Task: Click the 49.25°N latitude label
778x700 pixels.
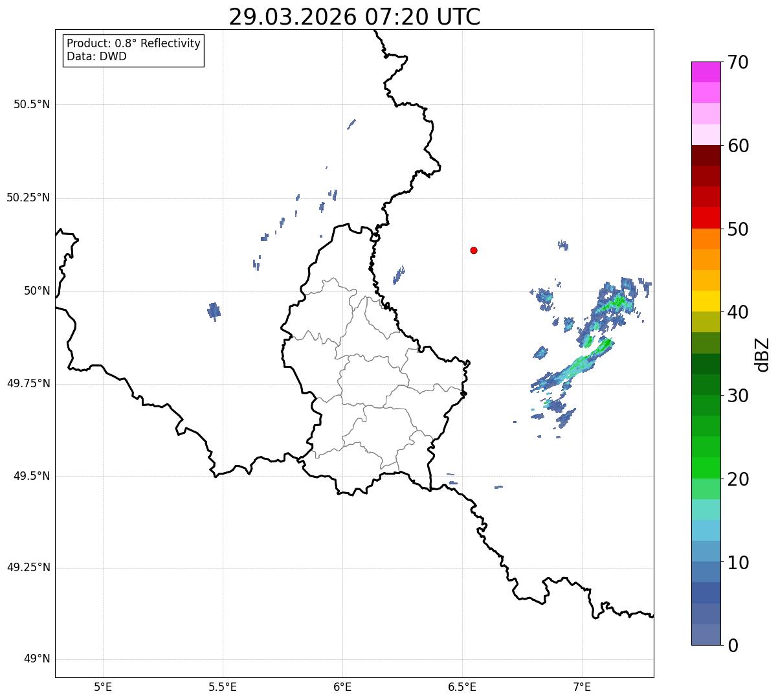Action: tap(28, 568)
